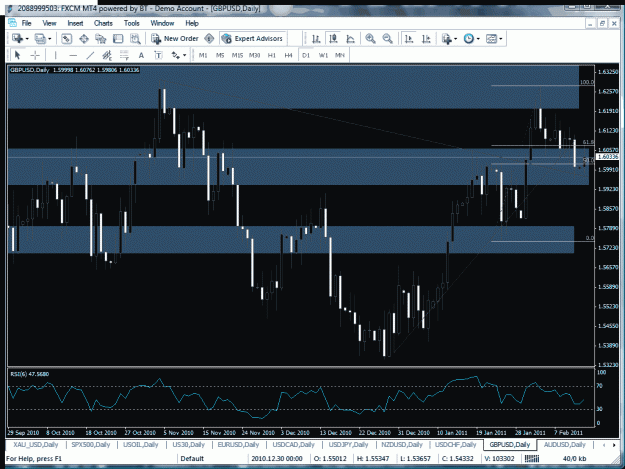Screen dimensions: 625x469
Task: Open the Help menu
Action: (192, 23)
